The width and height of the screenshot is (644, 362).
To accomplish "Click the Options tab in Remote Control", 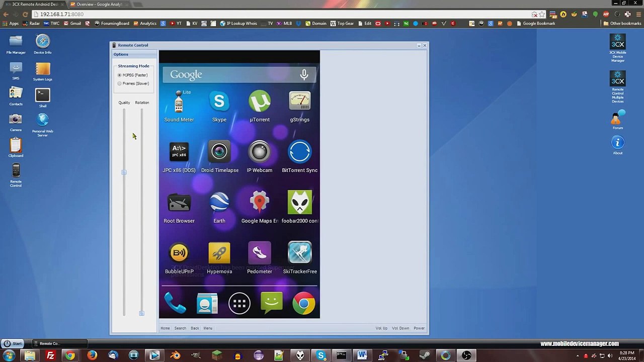I will (121, 54).
